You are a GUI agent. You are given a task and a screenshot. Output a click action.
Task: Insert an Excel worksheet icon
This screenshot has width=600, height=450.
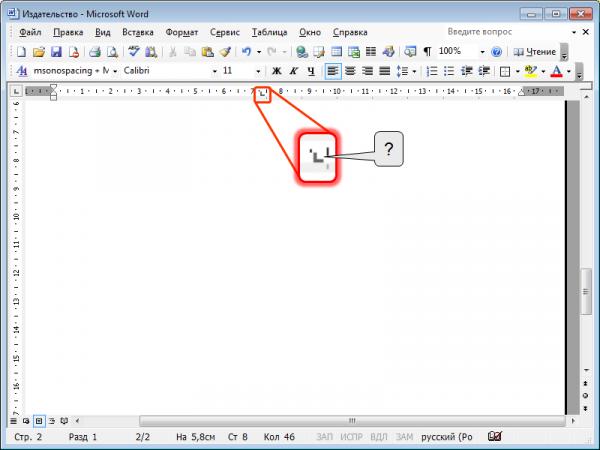click(354, 52)
